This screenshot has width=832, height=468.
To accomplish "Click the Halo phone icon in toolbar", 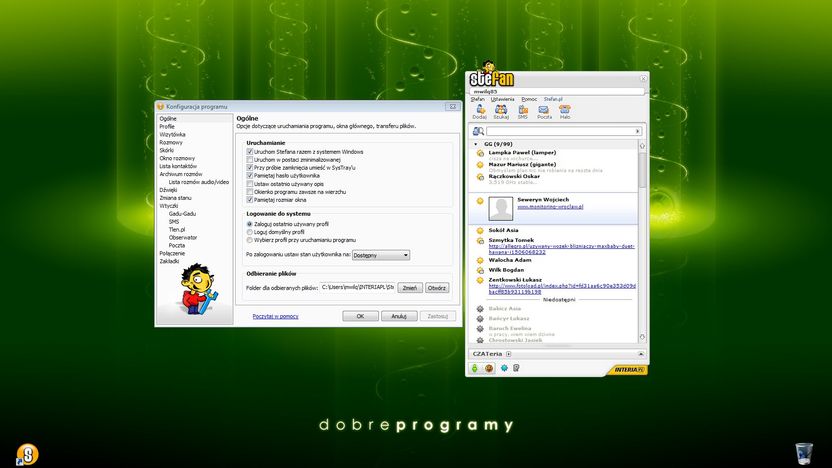I will point(565,110).
